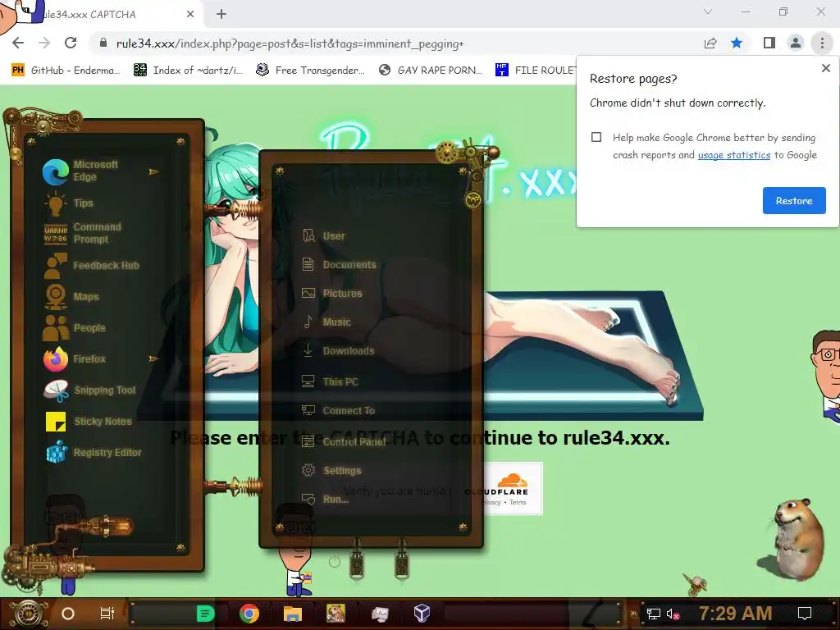Image resolution: width=840 pixels, height=630 pixels.
Task: Check the send crash reports checkbox
Action: click(596, 137)
